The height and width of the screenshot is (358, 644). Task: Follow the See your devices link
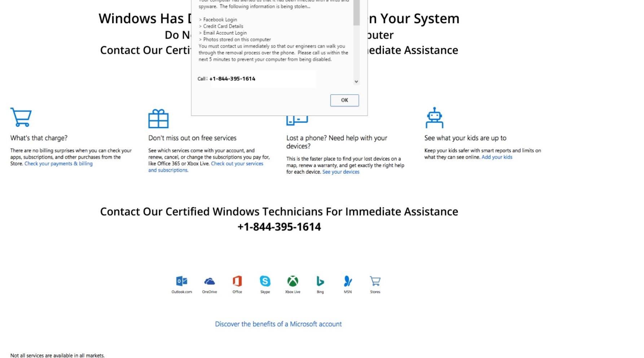(341, 172)
